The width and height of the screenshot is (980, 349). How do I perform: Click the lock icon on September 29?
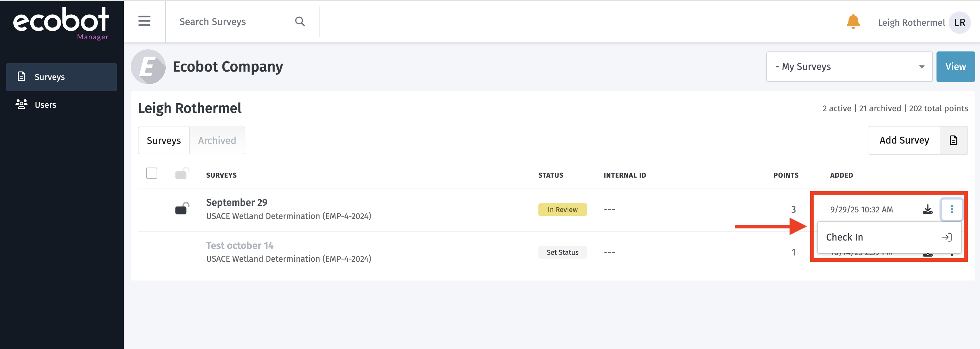click(182, 209)
